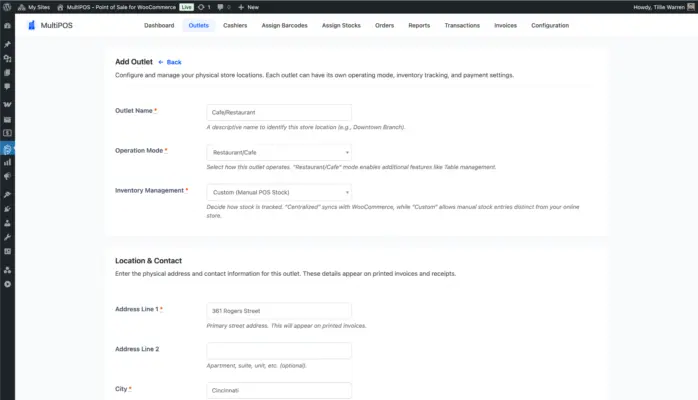Select the Outlets tab
The image size is (698, 400).
pyautogui.click(x=199, y=25)
